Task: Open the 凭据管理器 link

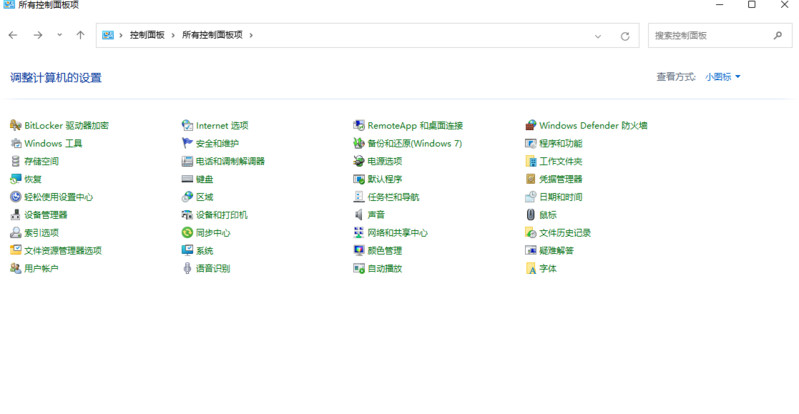Action: click(561, 179)
